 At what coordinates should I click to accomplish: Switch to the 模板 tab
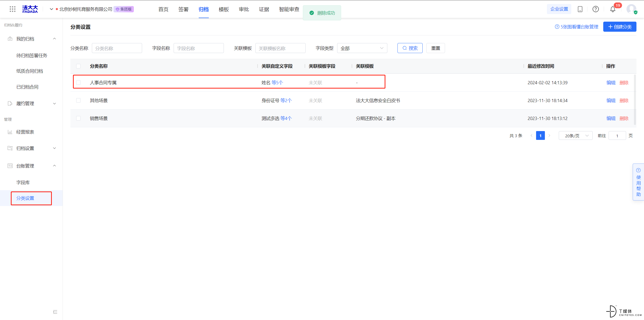[224, 9]
